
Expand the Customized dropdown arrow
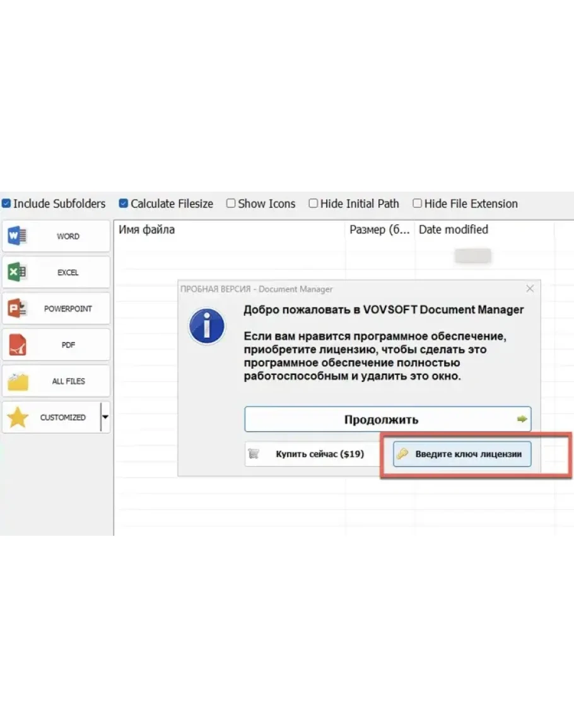pos(105,417)
